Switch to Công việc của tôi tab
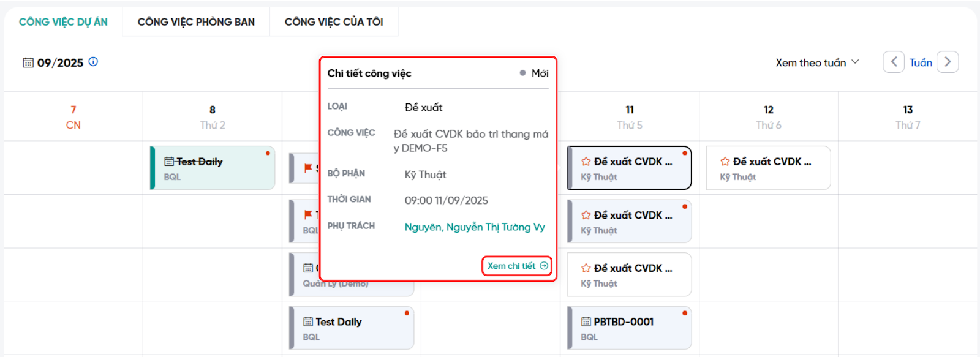 pos(334,22)
